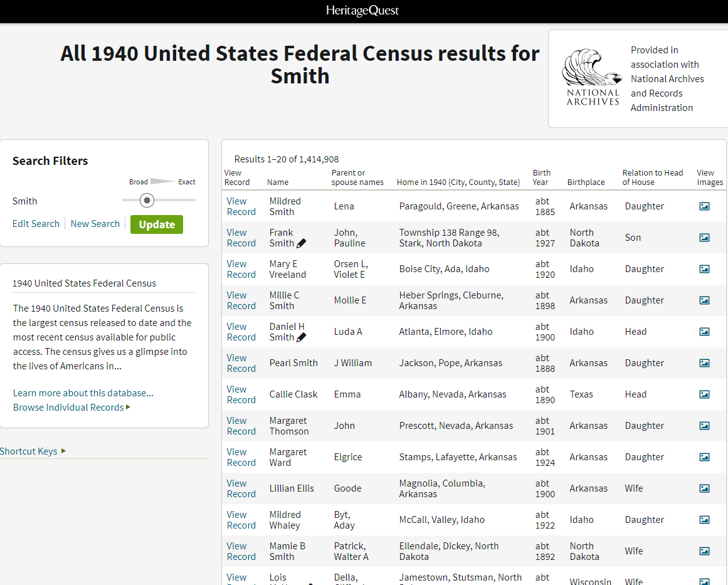Open View Record for Mamie B Smith
This screenshot has width=728, height=585.
pos(241,551)
